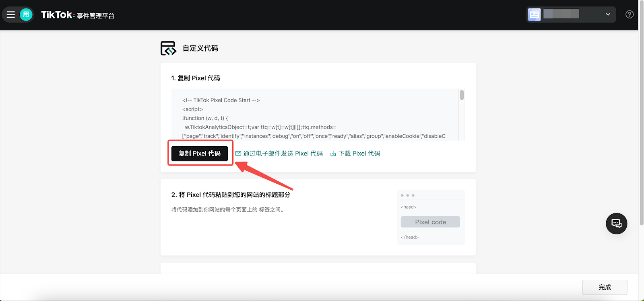This screenshot has width=644, height=301.
Task: Click the green 用 avatar icon
Action: pos(26,15)
